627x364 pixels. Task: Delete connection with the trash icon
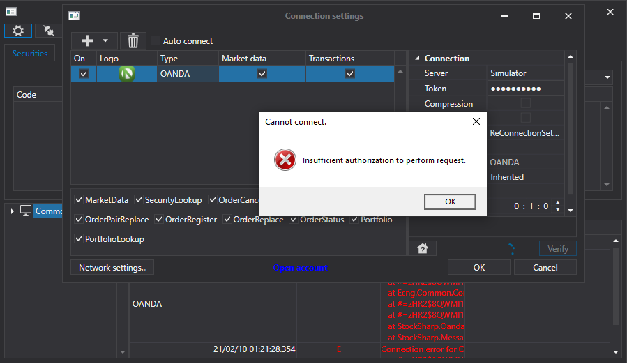(x=133, y=41)
